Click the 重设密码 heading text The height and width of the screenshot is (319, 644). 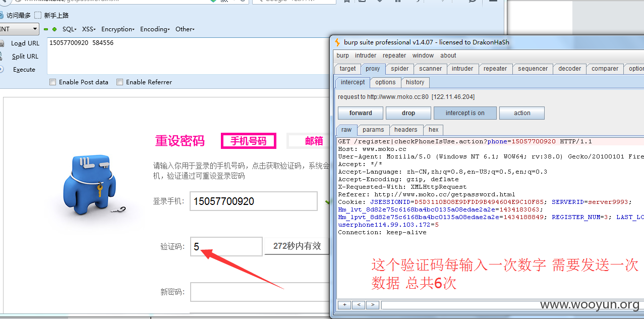(x=180, y=141)
